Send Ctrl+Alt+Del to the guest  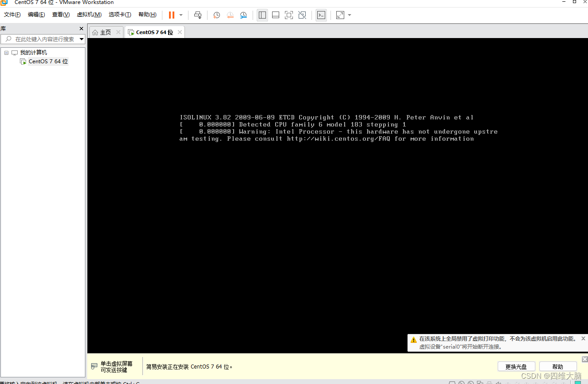click(x=198, y=15)
